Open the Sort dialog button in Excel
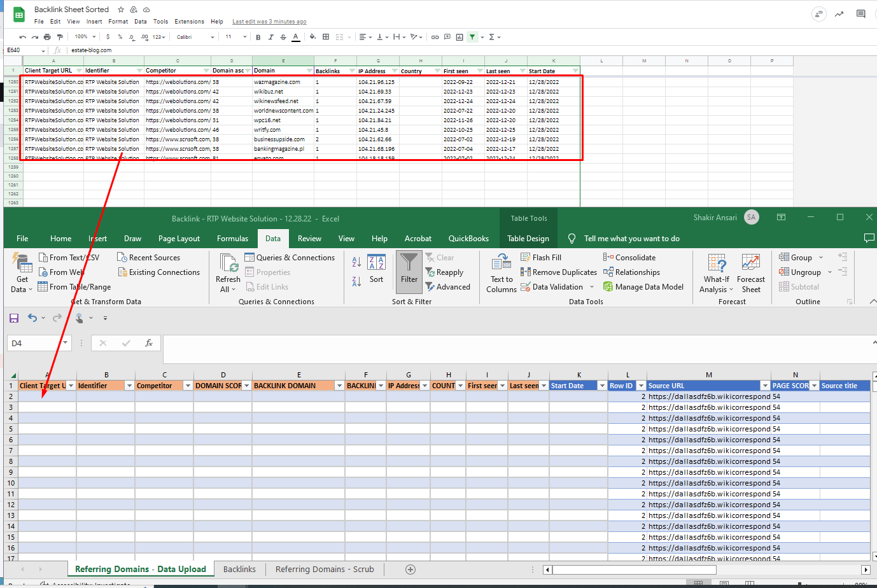The image size is (877, 588). pos(376,270)
